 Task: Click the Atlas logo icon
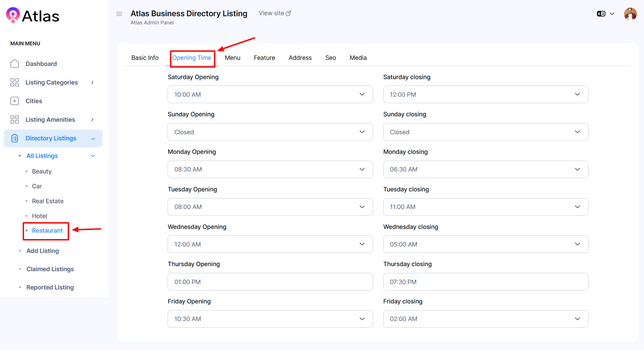pyautogui.click(x=13, y=15)
